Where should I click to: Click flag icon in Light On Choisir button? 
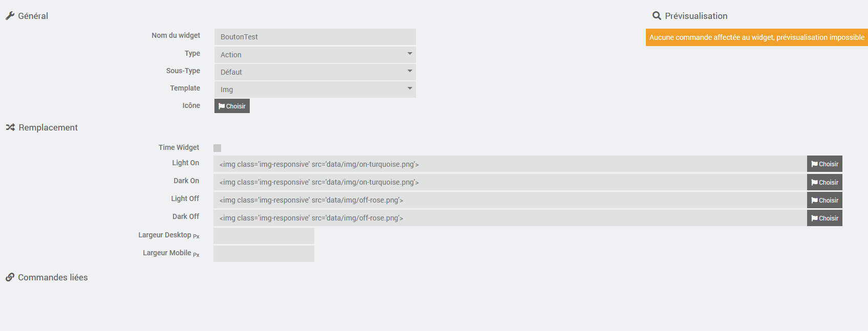tap(814, 164)
